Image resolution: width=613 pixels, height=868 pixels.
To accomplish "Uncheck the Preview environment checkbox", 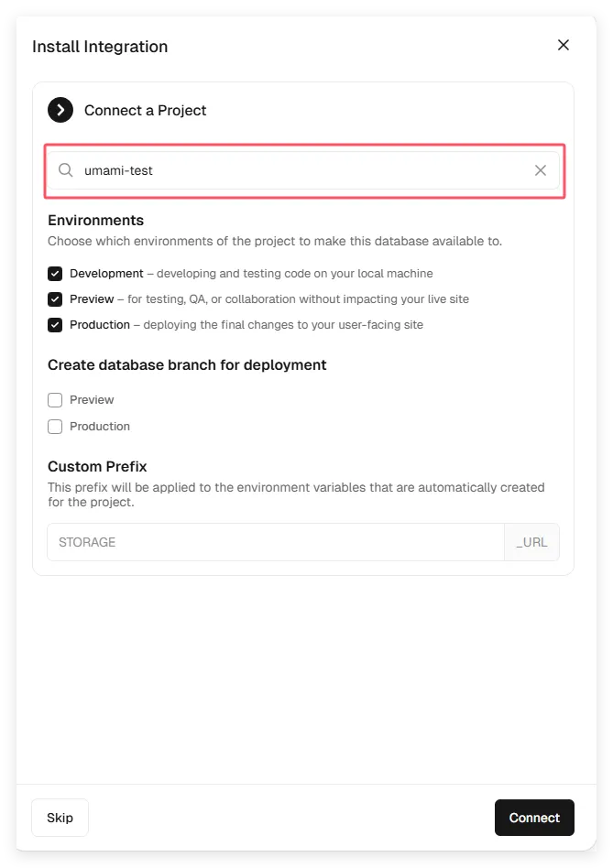I will point(55,299).
